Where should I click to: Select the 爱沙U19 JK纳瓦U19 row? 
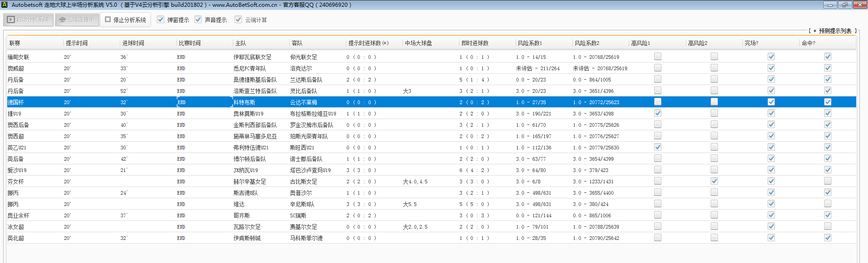point(245,170)
